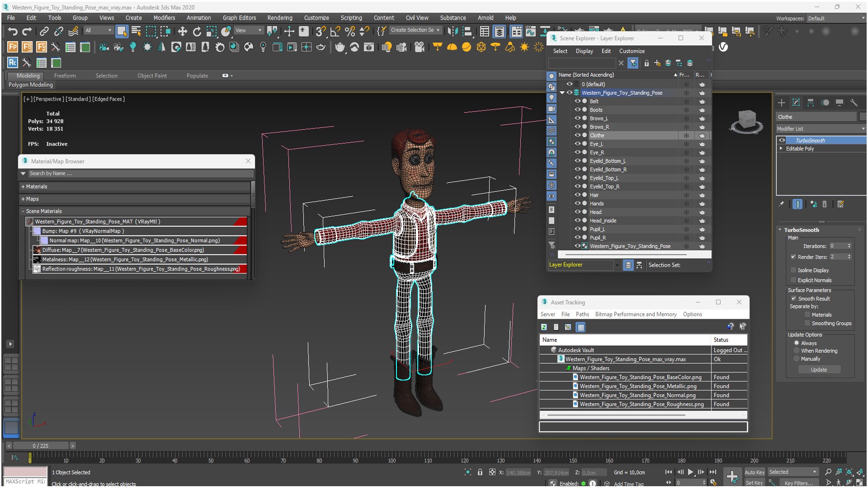The height and width of the screenshot is (488, 868).
Task: Click the Play Animation button
Action: pyautogui.click(x=691, y=472)
